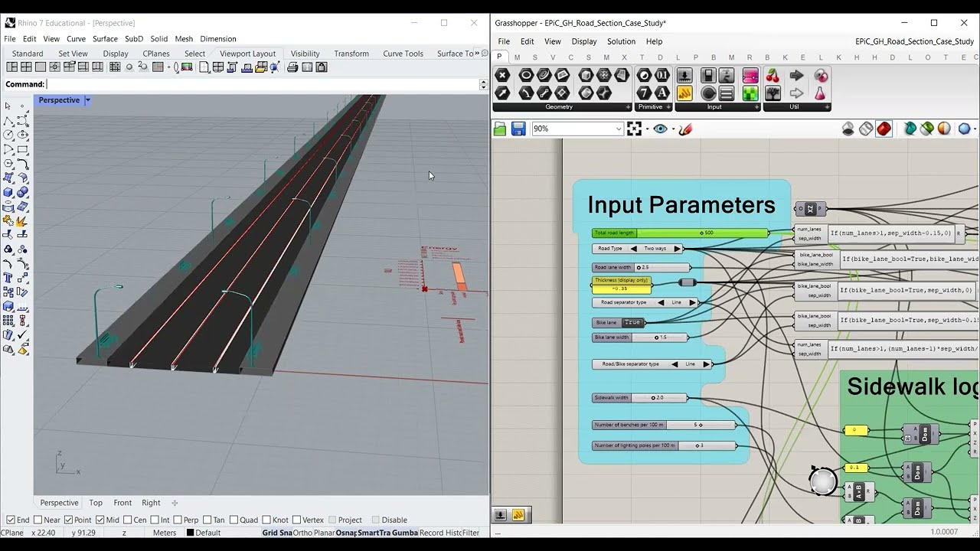
Task: Enable the Near osnap checkbox
Action: (38, 520)
